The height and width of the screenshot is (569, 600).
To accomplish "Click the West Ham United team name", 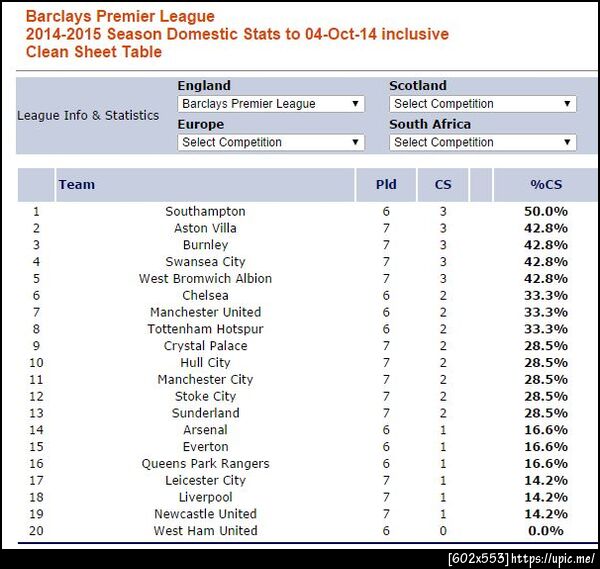I will tap(205, 531).
